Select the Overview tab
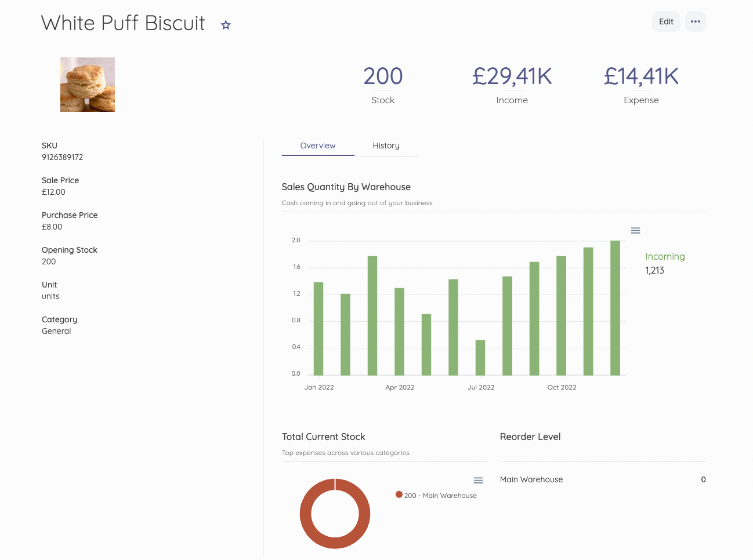Screen dimensions: 753x560 (317, 146)
